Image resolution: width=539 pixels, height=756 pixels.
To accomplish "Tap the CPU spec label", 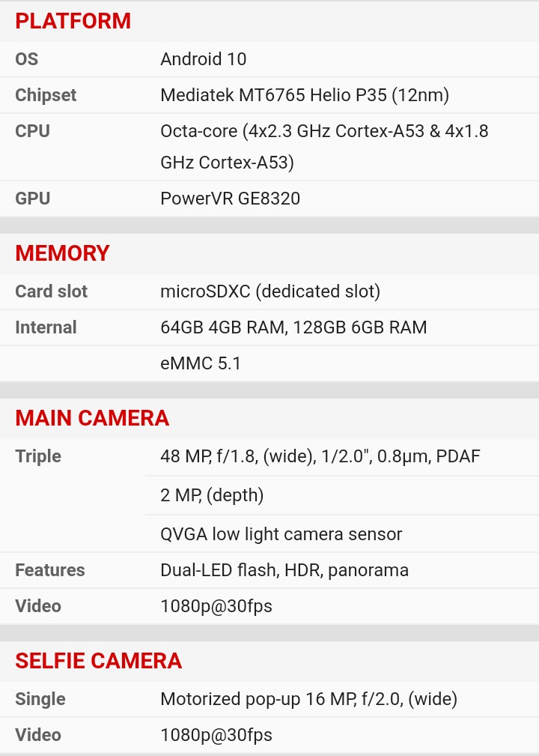I will [32, 131].
